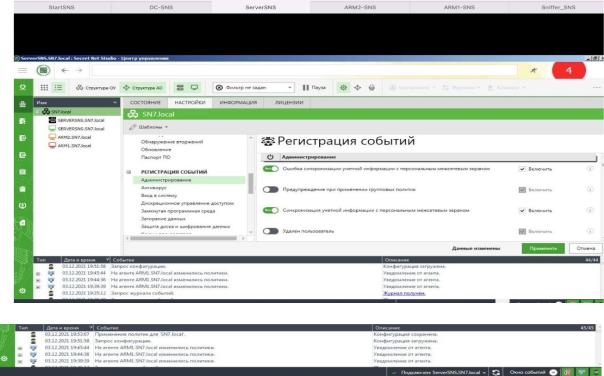Click the green gear icon in the toolbar

343,87
